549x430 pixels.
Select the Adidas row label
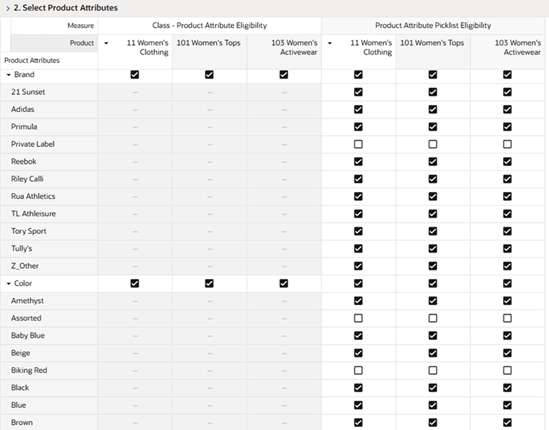tap(22, 110)
